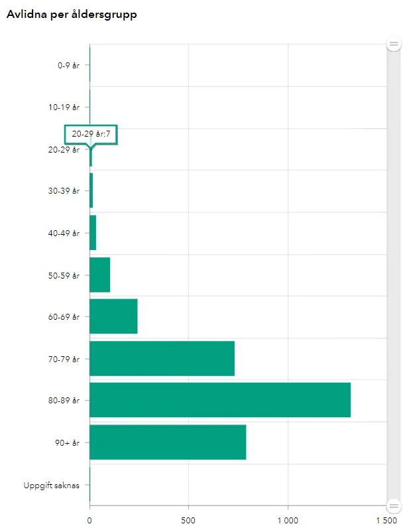Select the 80-89 år bar
The height and width of the screenshot is (532, 407).
[219, 400]
